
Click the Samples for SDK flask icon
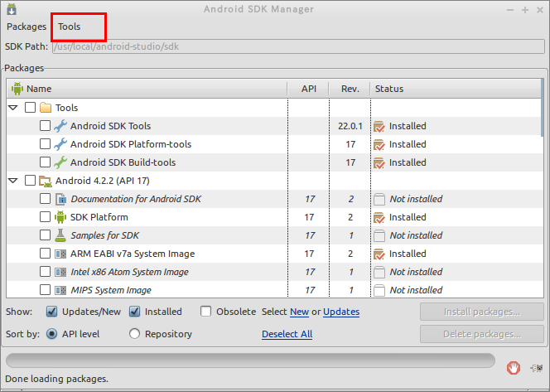pyautogui.click(x=60, y=235)
